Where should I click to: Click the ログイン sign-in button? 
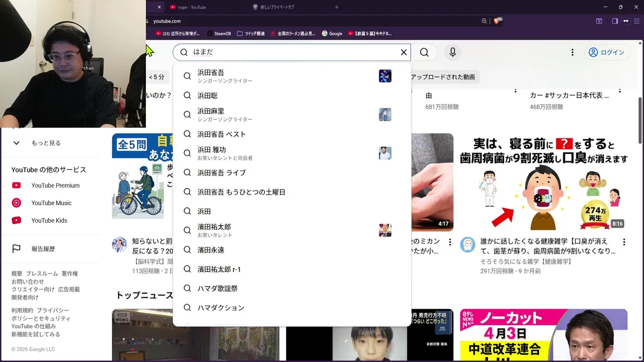click(606, 52)
